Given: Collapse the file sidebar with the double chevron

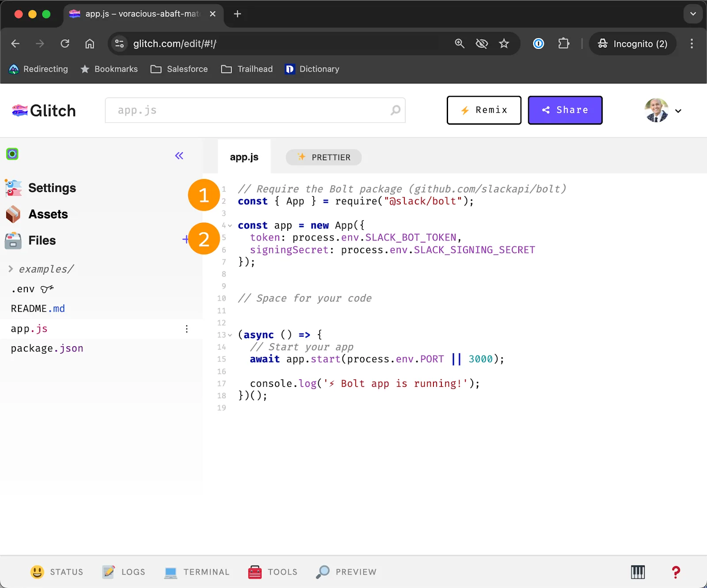Looking at the screenshot, I should pyautogui.click(x=179, y=156).
